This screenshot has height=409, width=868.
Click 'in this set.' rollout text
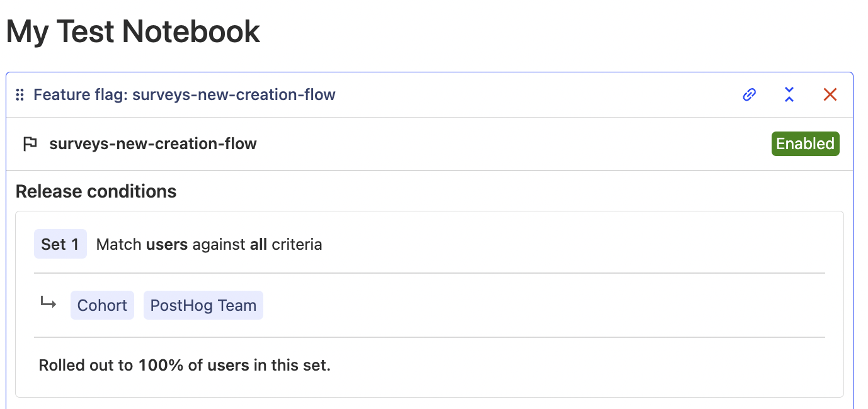tap(292, 365)
